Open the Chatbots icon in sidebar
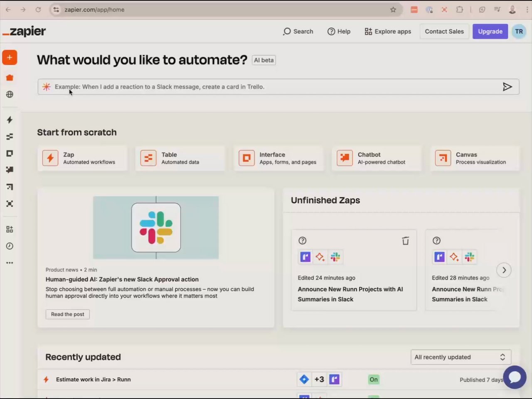Image resolution: width=532 pixels, height=399 pixels. 10,170
